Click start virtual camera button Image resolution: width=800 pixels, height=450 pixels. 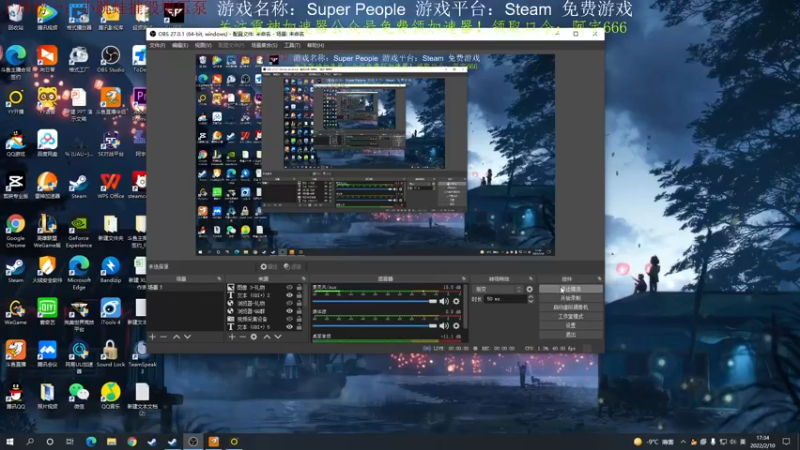(x=570, y=307)
